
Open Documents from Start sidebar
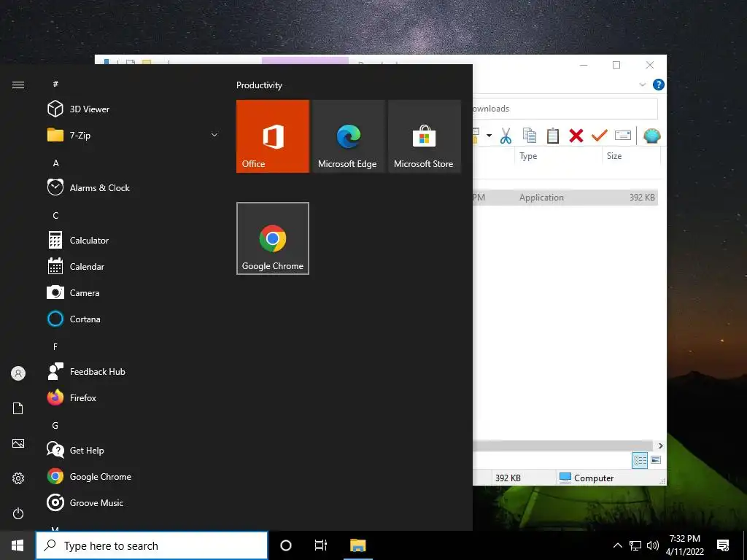point(18,408)
